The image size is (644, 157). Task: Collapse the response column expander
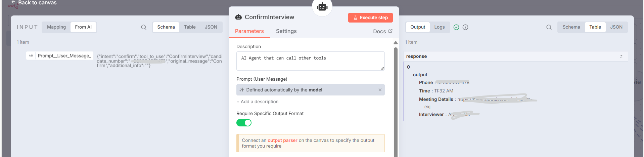[621, 56]
